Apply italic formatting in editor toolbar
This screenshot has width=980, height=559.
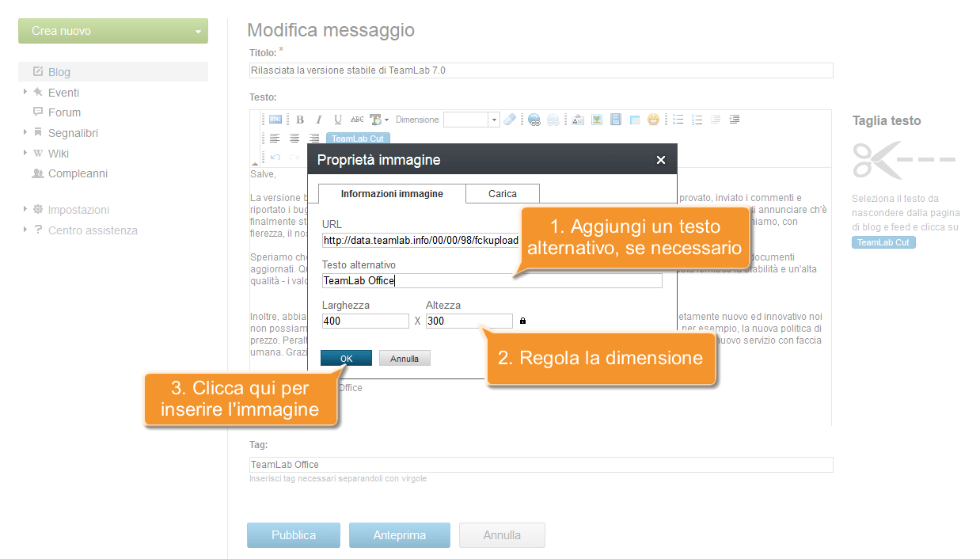[319, 120]
